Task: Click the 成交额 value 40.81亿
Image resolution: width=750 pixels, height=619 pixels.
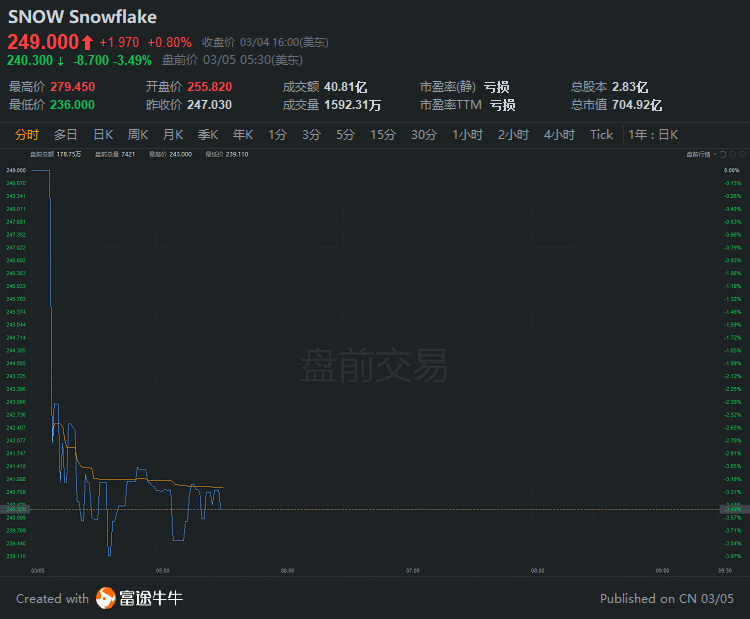Action: (x=345, y=87)
